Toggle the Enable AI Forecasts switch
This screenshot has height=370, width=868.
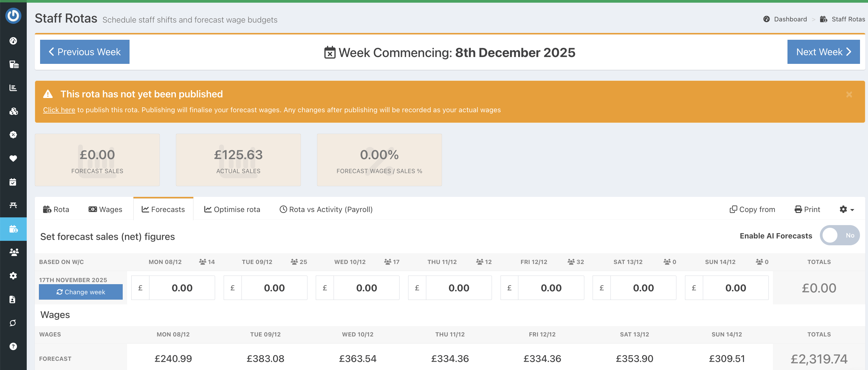839,235
